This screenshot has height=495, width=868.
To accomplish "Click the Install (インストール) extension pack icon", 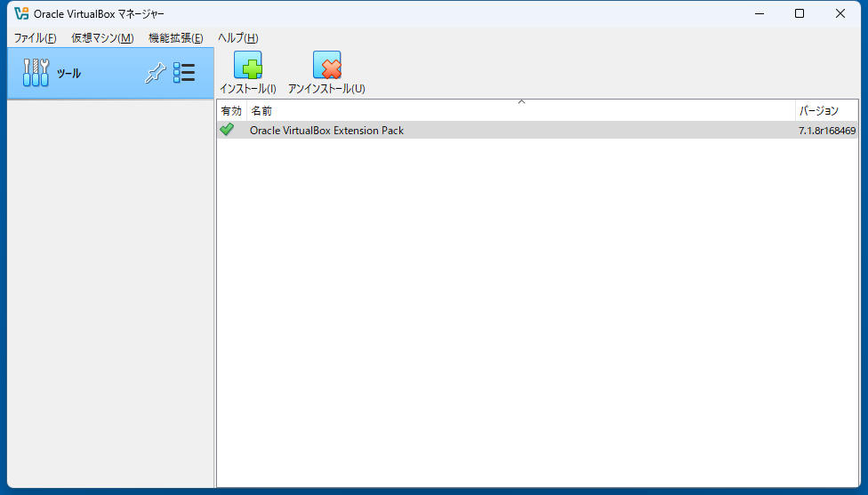I will (x=247, y=65).
